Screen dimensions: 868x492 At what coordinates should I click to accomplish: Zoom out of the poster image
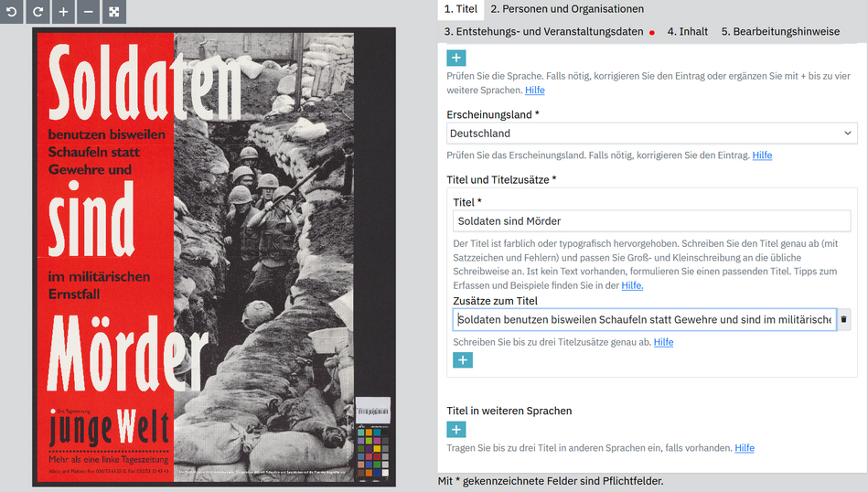[x=89, y=12]
